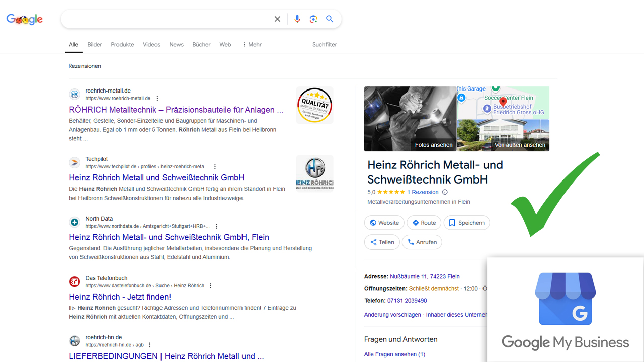This screenshot has width=644, height=362.
Task: Switch to the Bilder tab
Action: click(x=95, y=45)
